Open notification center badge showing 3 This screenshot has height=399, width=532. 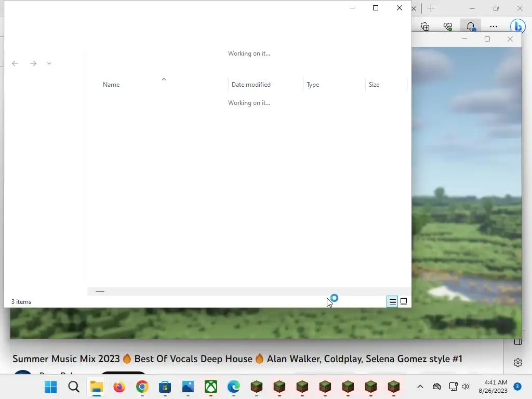coord(517,387)
